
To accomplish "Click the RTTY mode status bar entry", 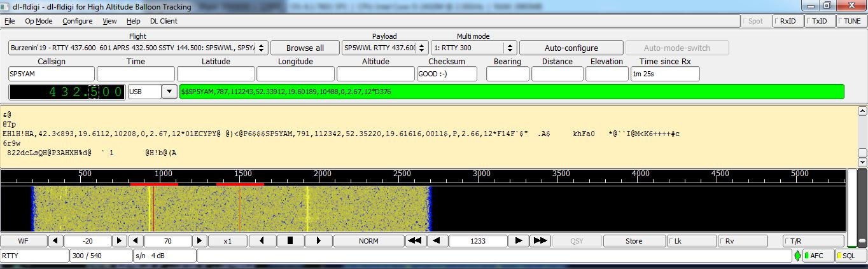I will click(x=34, y=256).
